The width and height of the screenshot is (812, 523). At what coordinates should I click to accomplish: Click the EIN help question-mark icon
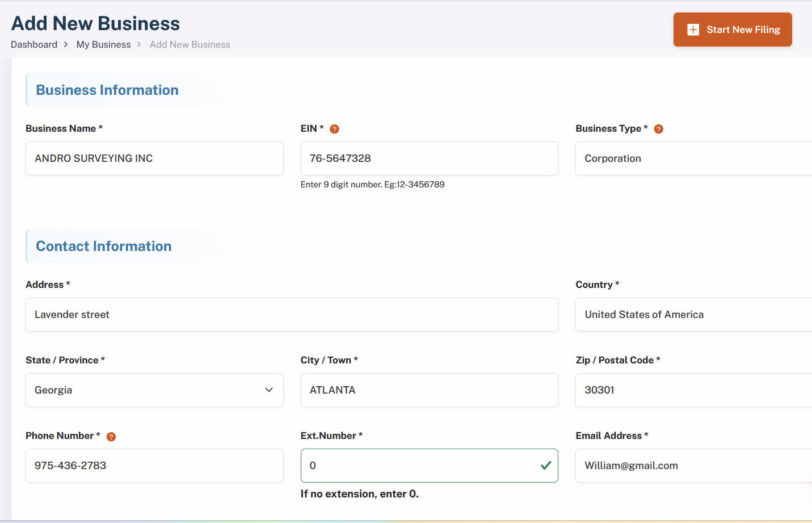click(334, 129)
